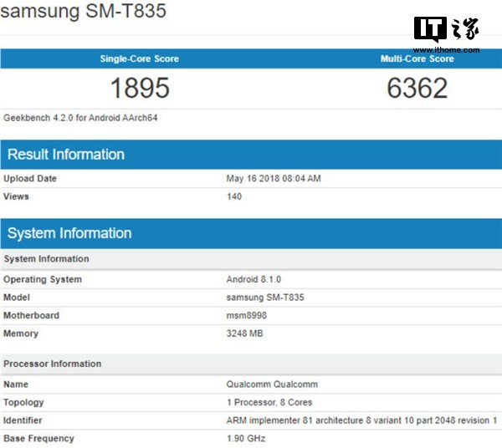Click the 'samsung SM-T835' page title

coord(83,11)
